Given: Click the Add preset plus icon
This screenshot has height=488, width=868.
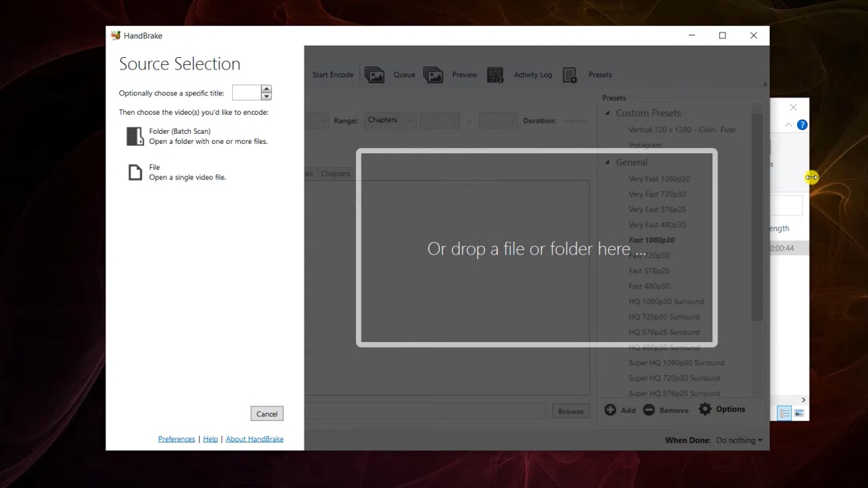Looking at the screenshot, I should (610, 410).
